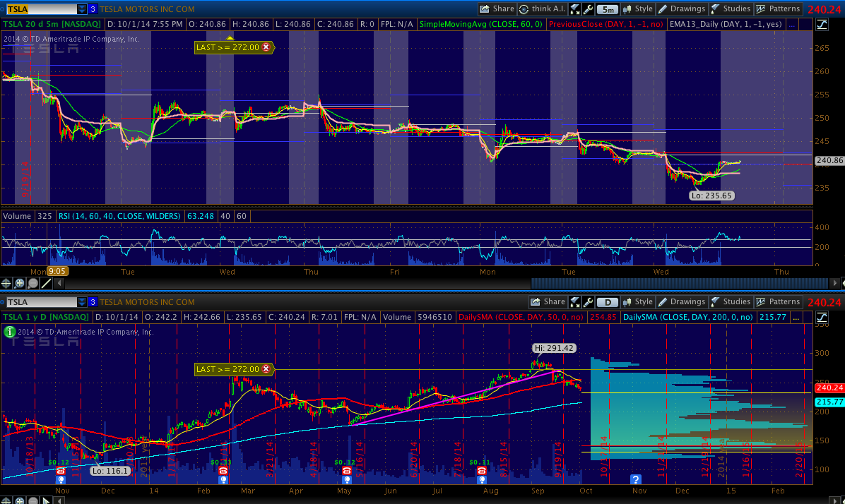Click the Share button in top toolbar
Screen dimensions: 845x504
pyautogui.click(x=497, y=9)
